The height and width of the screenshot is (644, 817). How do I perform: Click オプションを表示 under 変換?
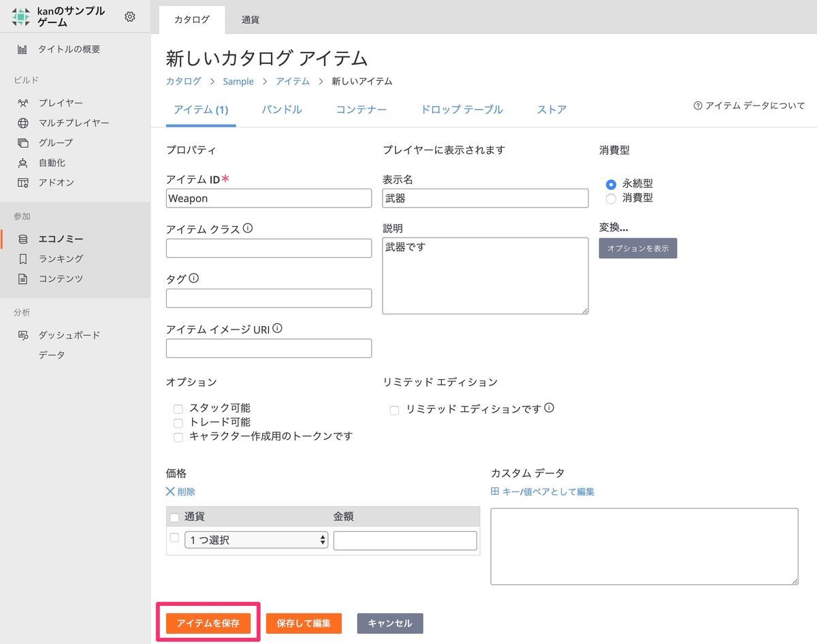(x=637, y=248)
